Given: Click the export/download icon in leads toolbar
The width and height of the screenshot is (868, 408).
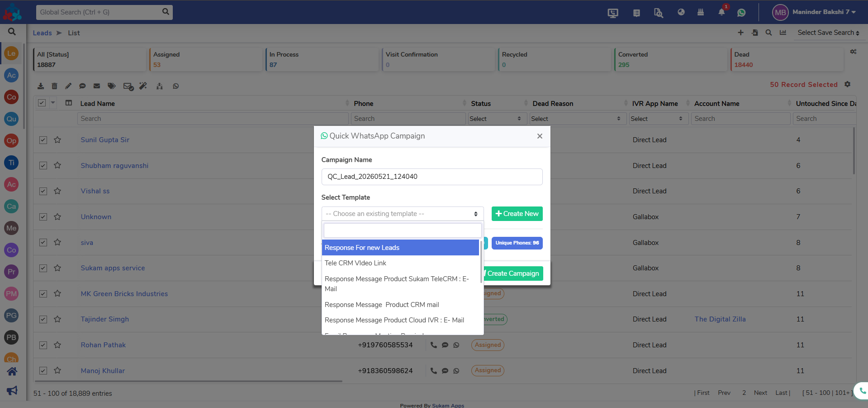Looking at the screenshot, I should click(x=41, y=86).
